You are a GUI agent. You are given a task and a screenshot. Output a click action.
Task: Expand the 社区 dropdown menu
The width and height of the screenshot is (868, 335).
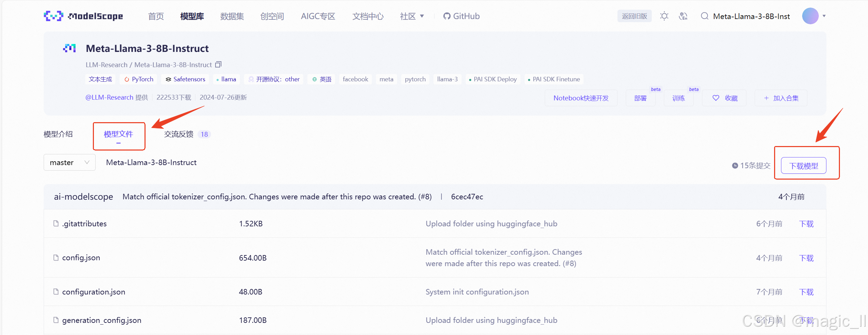pyautogui.click(x=412, y=16)
